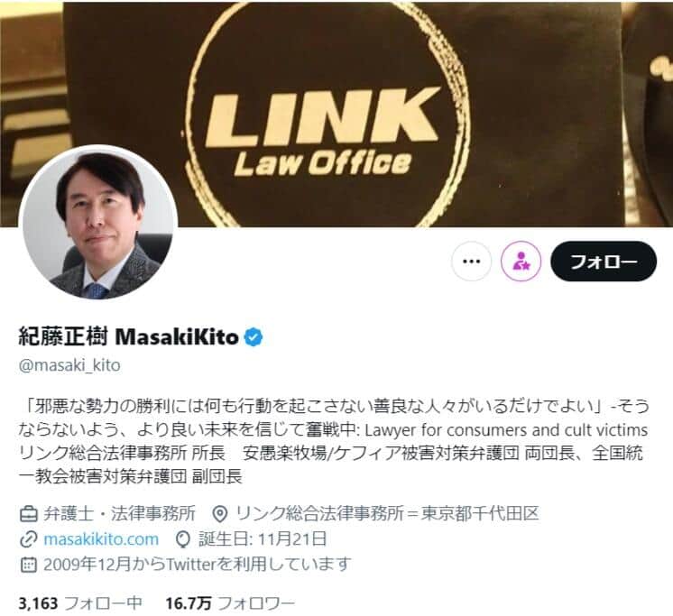Follow the account with フォロー button
Image resolution: width=673 pixels, height=616 pixels.
[604, 262]
